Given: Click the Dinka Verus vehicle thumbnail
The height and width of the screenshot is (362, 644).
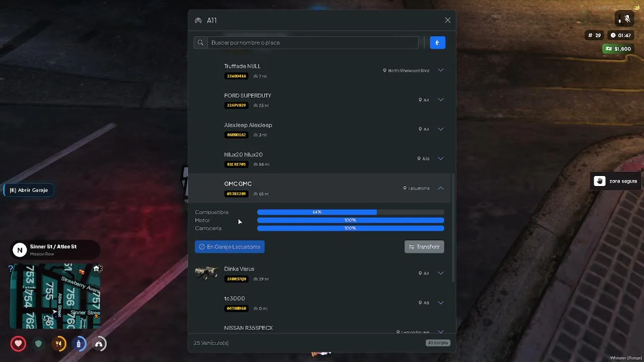Looking at the screenshot, I should click(x=206, y=273).
